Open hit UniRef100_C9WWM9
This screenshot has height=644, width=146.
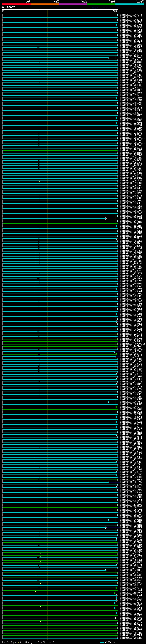click(131, 32)
